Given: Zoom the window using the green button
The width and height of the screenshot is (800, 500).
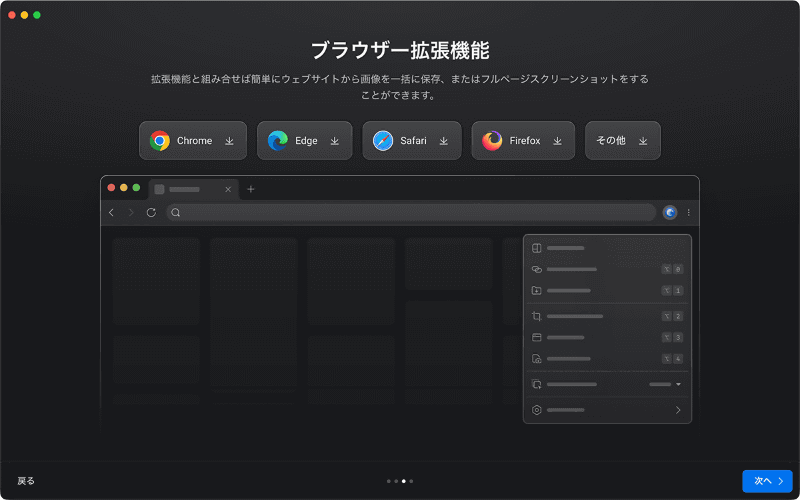Looking at the screenshot, I should point(37,15).
